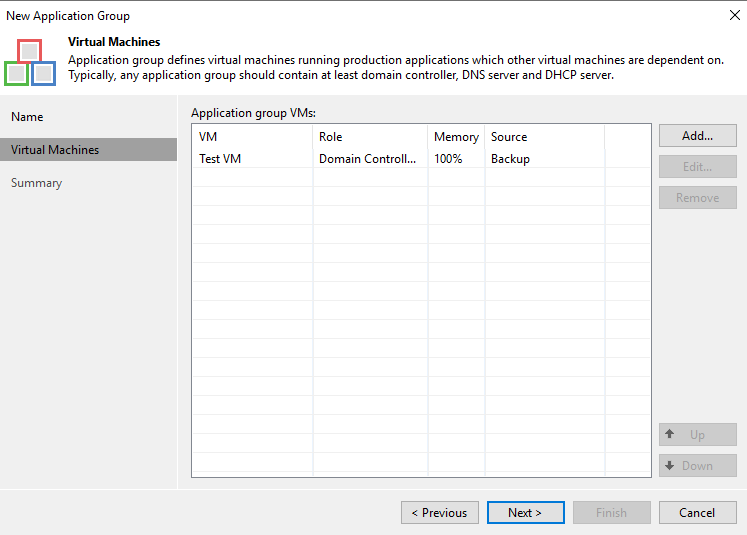Cancel the application group wizard
The height and width of the screenshot is (535, 747).
697,513
